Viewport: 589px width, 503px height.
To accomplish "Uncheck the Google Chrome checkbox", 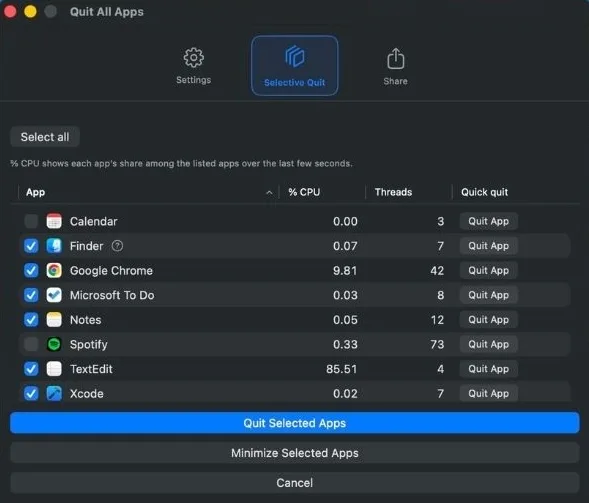I will pyautogui.click(x=31, y=270).
